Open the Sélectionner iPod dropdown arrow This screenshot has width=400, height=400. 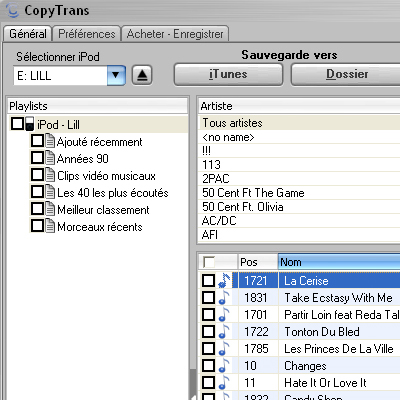[x=116, y=75]
